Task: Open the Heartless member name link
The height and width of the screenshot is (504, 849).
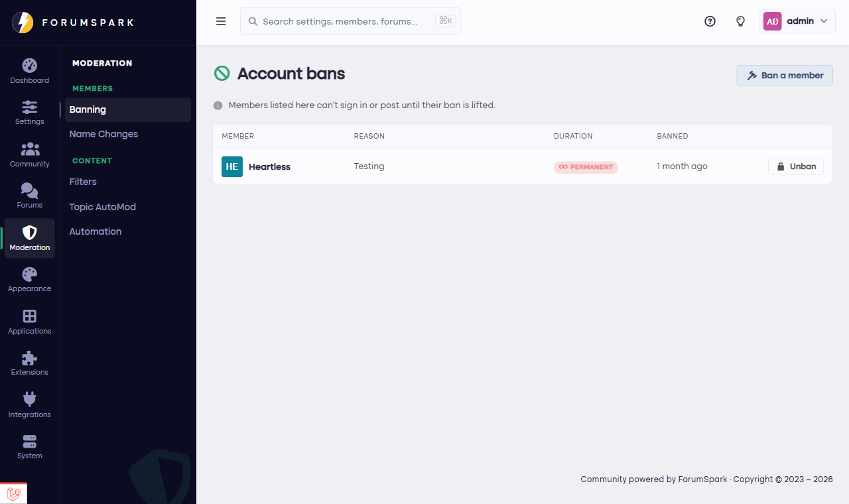Action: [x=269, y=166]
